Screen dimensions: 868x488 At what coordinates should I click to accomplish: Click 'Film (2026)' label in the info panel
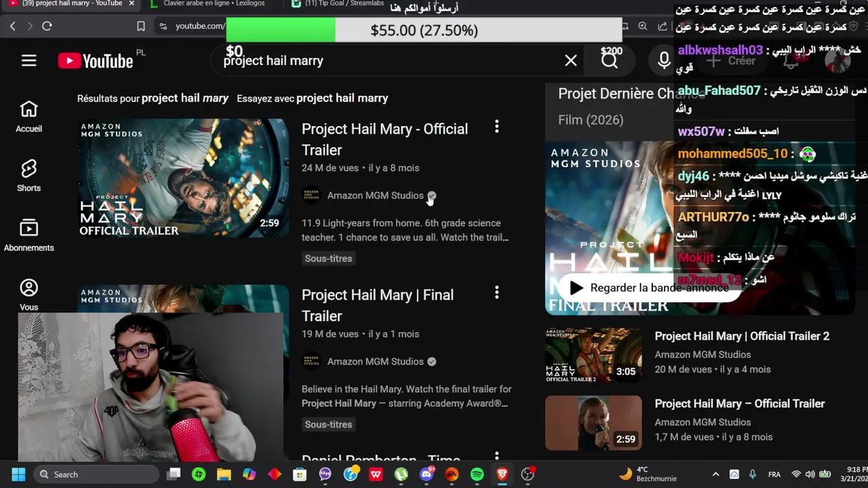coord(591,120)
